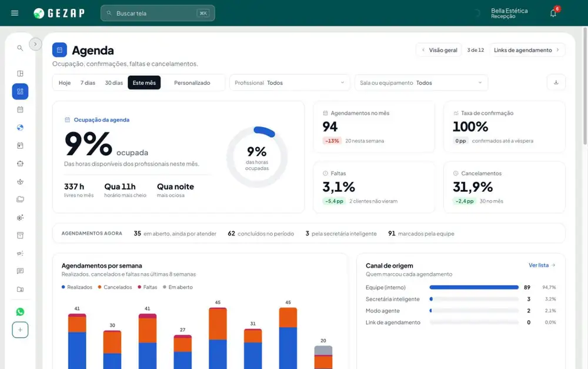Screen dimensions: 588x369
Task: Toggle the Cancelados legend item
Action: pos(115,287)
